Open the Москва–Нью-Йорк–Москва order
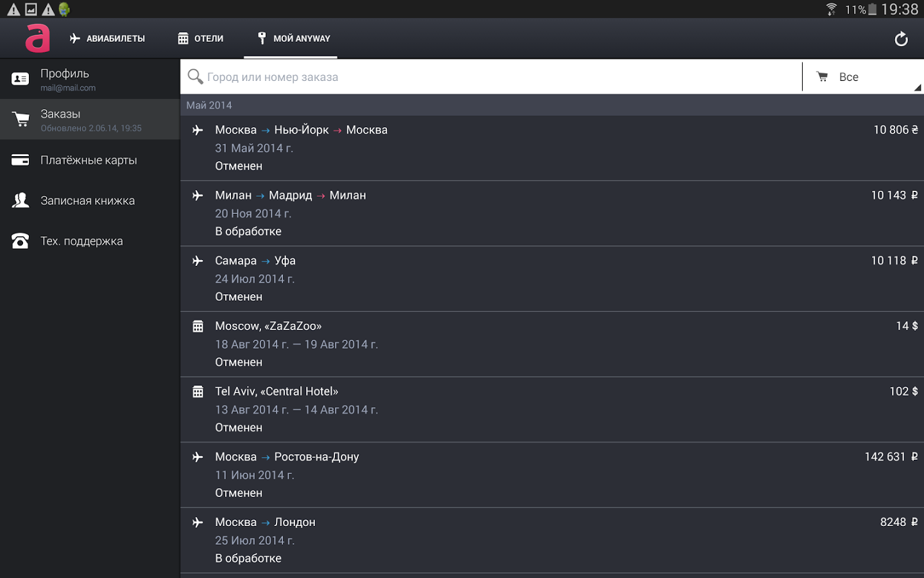The height and width of the screenshot is (578, 924). click(x=552, y=148)
